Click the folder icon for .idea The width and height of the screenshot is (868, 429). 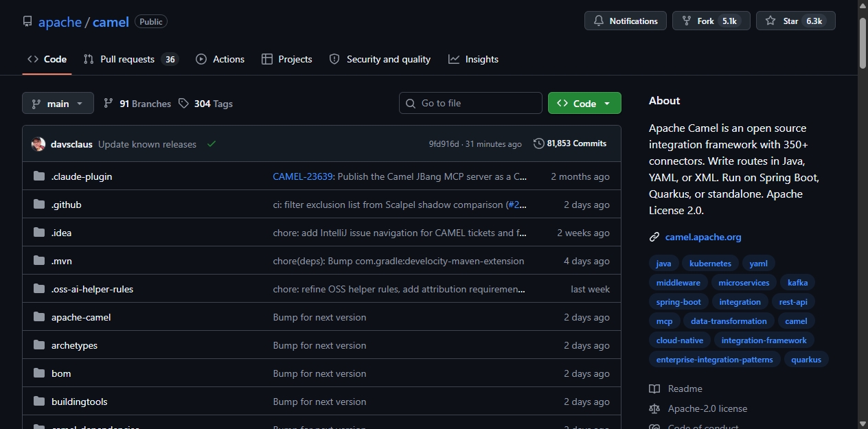click(38, 233)
